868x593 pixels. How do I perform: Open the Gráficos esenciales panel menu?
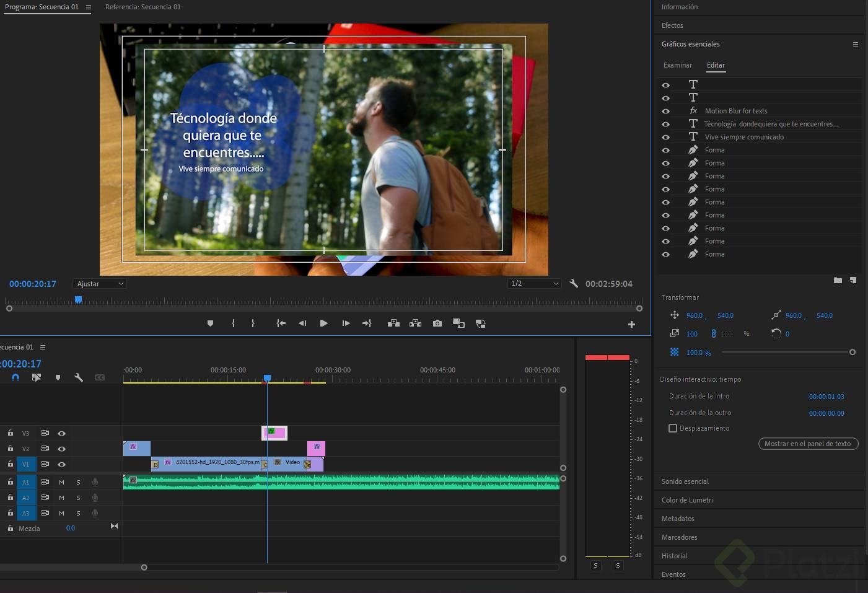[x=856, y=45]
